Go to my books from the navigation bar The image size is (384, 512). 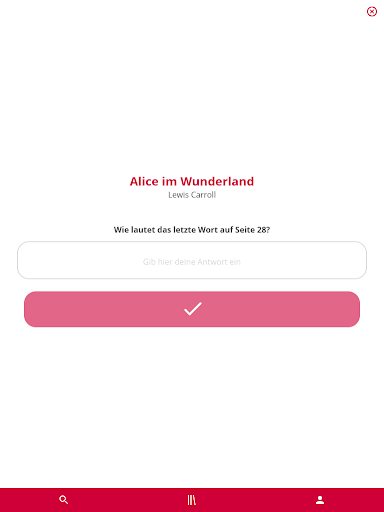[192, 500]
